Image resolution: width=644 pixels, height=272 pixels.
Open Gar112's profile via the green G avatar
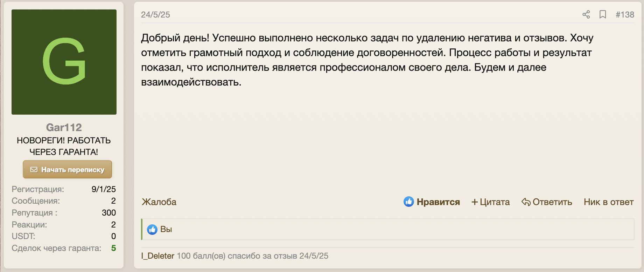(x=64, y=62)
